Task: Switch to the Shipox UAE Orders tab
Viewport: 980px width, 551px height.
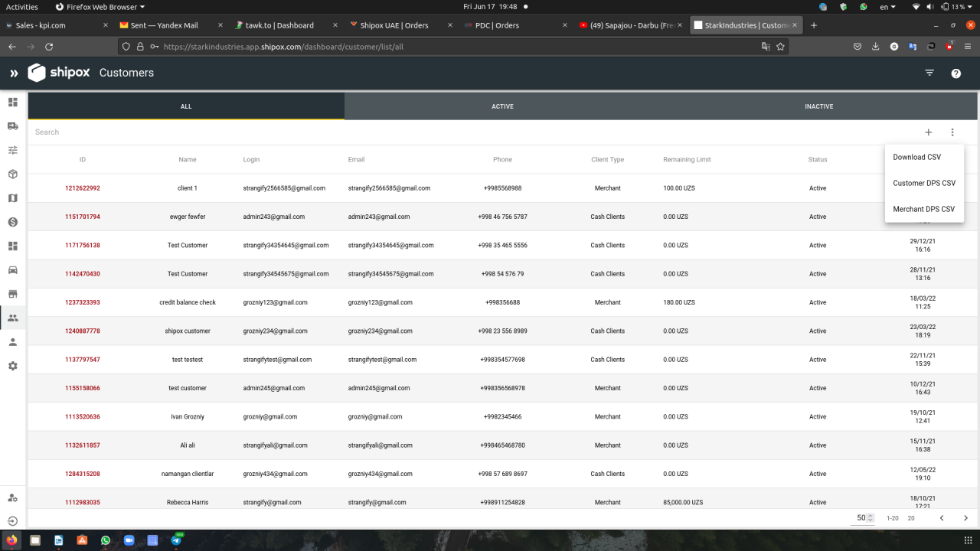Action: [x=402, y=25]
